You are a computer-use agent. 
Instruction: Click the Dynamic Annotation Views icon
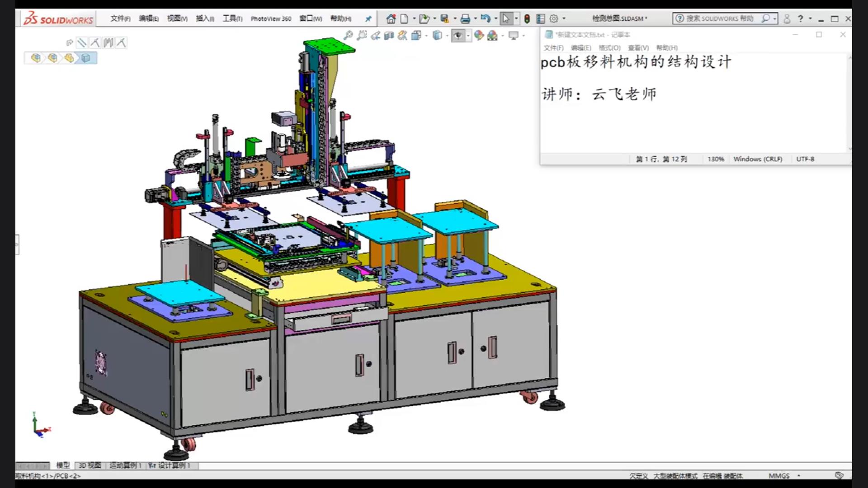tap(402, 35)
